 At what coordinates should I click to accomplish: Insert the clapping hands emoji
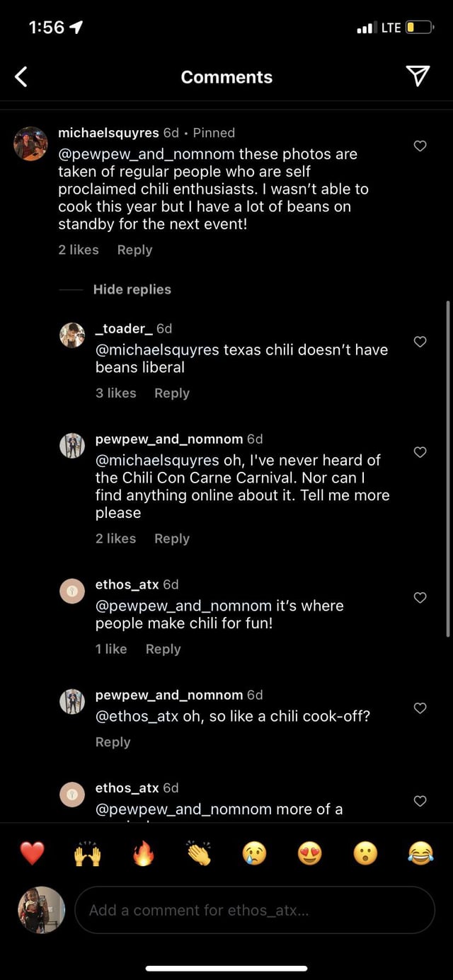[x=199, y=853]
